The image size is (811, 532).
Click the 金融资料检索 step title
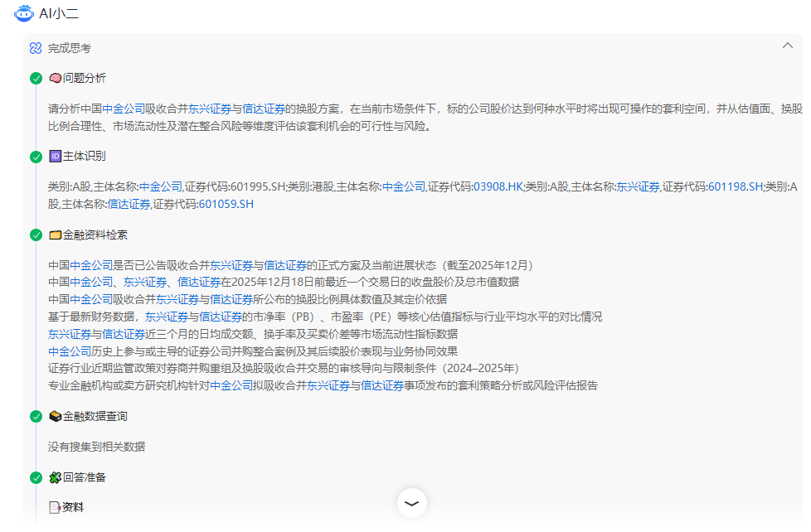(x=95, y=235)
